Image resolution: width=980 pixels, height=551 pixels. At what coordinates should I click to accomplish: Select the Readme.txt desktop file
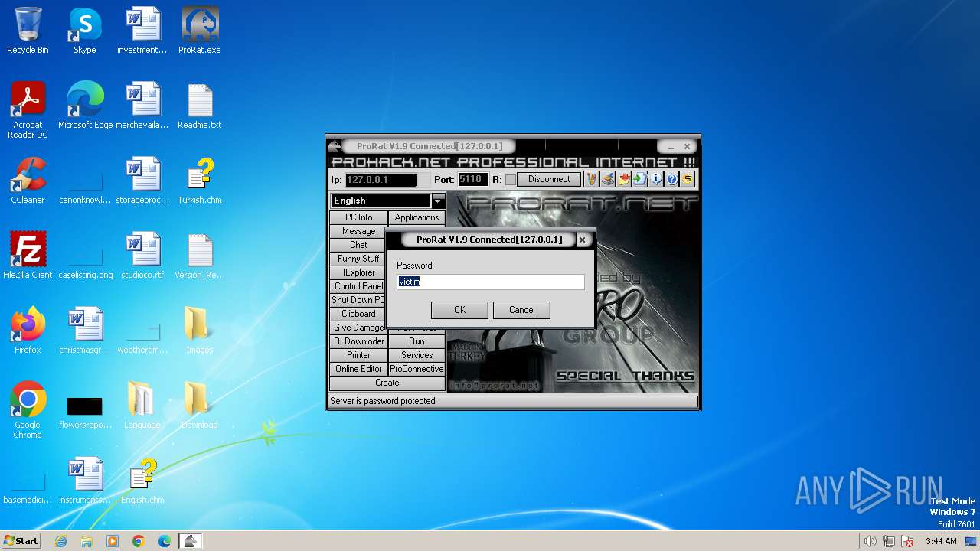click(200, 106)
